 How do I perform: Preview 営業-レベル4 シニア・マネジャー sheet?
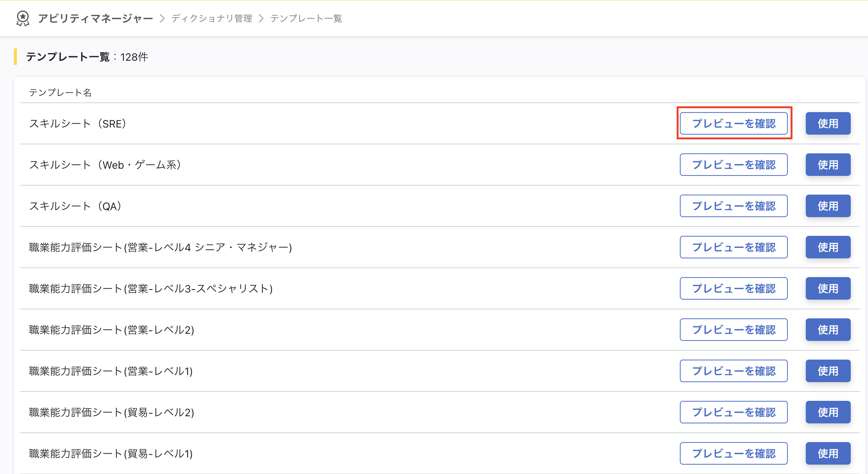(x=733, y=247)
